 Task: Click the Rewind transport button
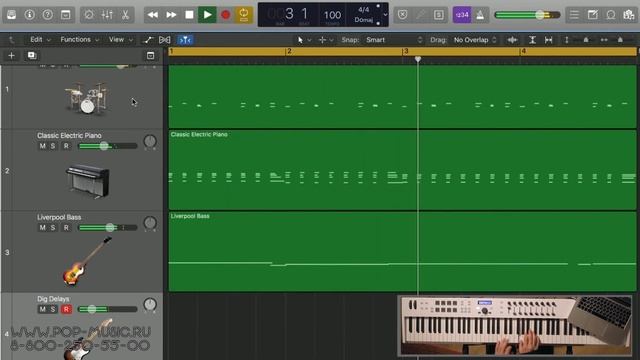click(153, 15)
